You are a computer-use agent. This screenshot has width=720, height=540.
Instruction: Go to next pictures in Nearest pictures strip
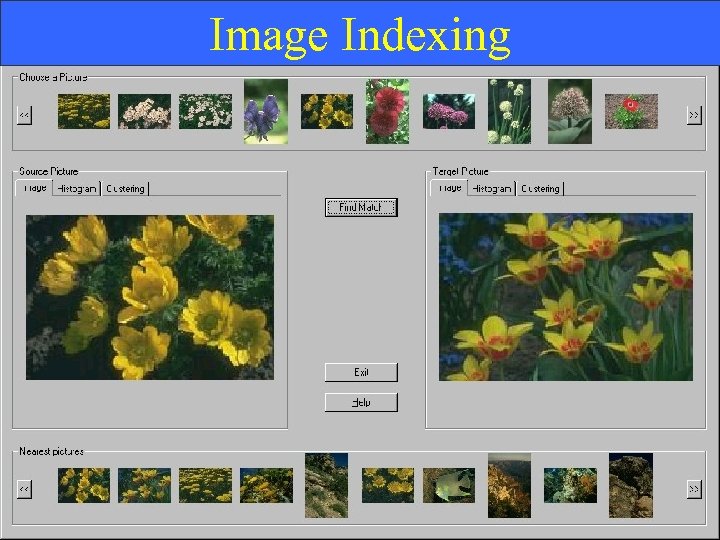click(x=694, y=489)
